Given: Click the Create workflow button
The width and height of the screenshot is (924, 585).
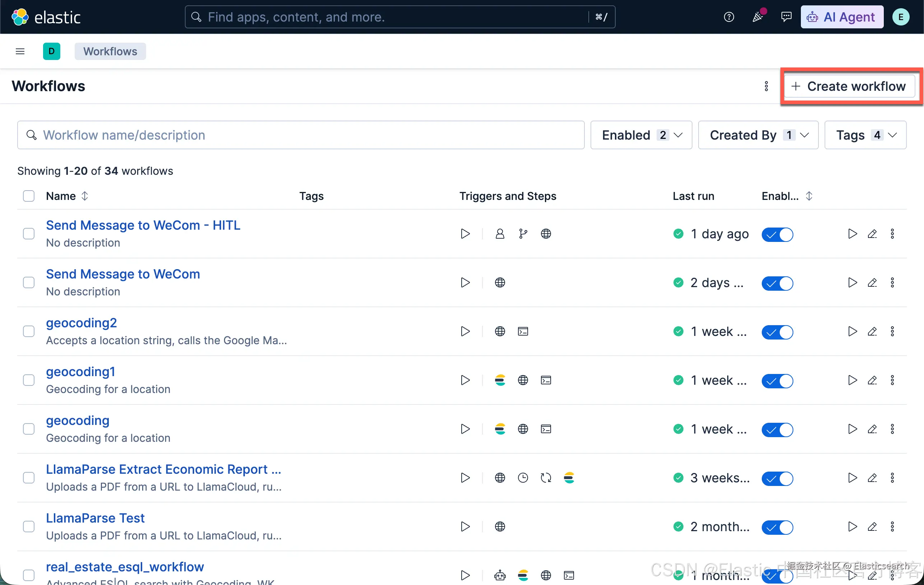Looking at the screenshot, I should [x=849, y=86].
